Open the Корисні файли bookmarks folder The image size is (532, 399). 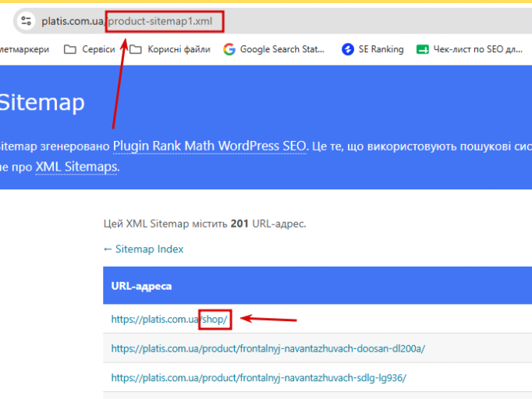tap(170, 50)
